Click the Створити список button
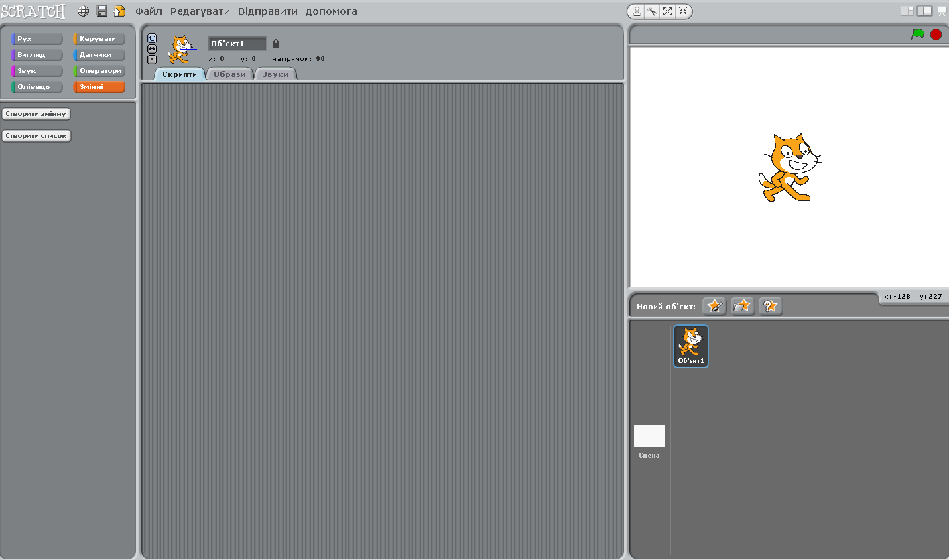 point(36,136)
